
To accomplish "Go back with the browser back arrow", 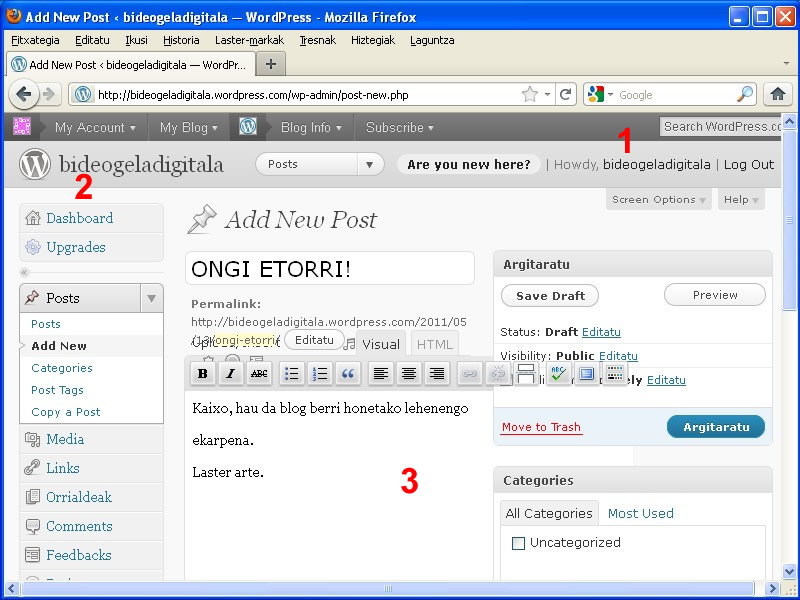I will click(x=23, y=94).
